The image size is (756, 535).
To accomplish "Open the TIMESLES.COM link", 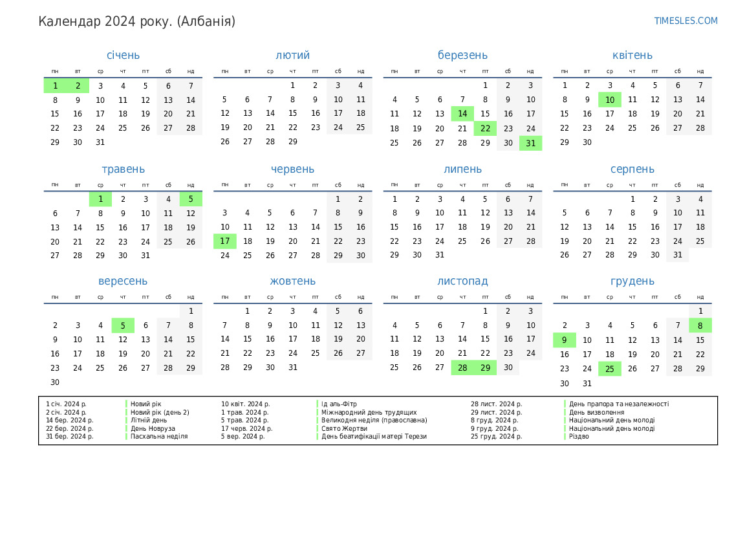I will [686, 21].
